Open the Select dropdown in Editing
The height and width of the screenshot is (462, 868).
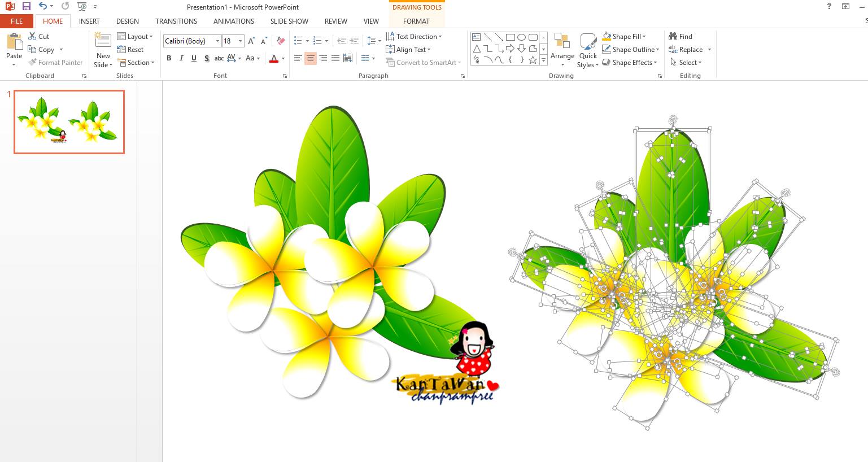point(686,63)
